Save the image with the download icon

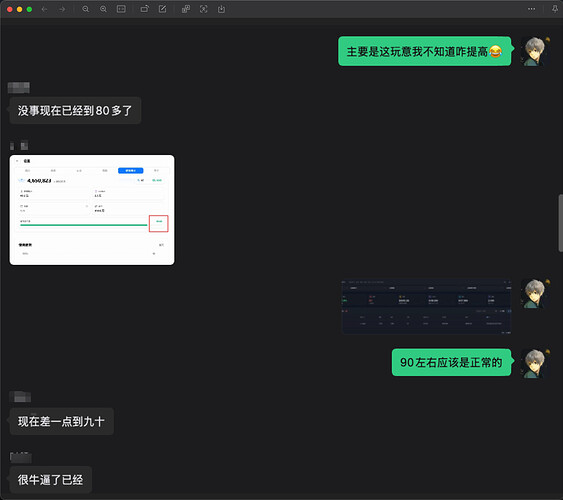pos(221,9)
